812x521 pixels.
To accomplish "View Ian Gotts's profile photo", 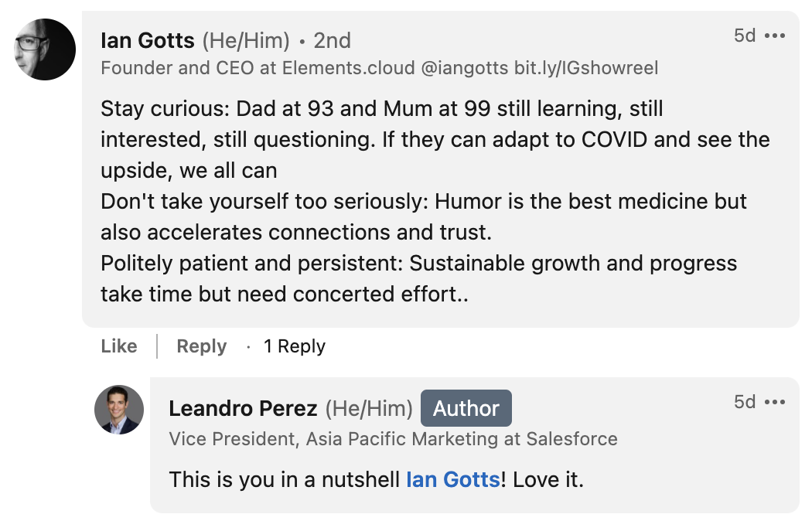I will 44,49.
